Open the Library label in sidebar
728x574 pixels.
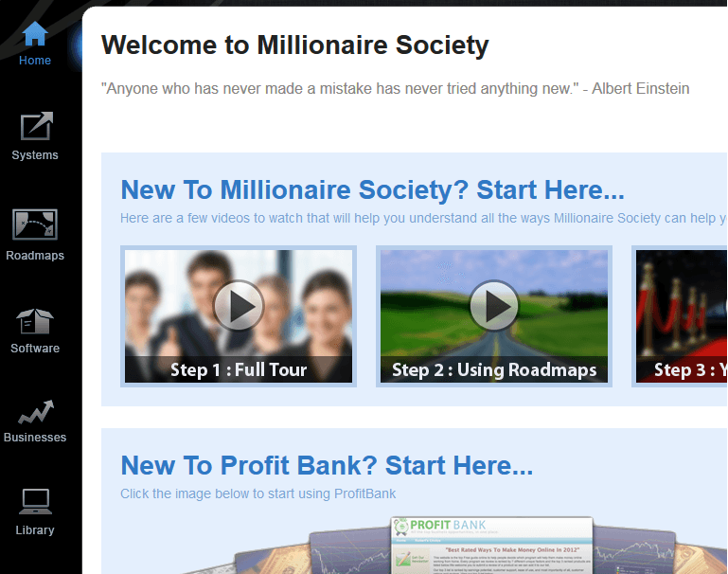(x=35, y=530)
